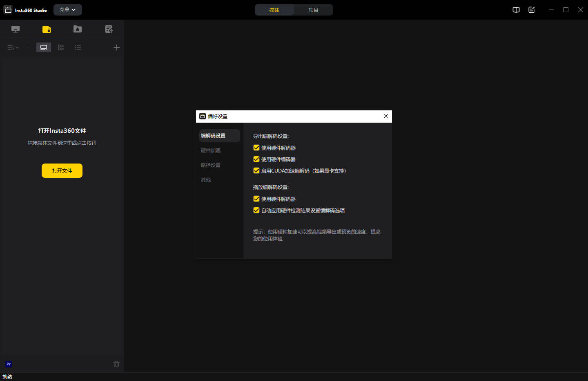Screen dimensions: 588x381
Task: Open the local device tab icon
Action: coord(16,29)
